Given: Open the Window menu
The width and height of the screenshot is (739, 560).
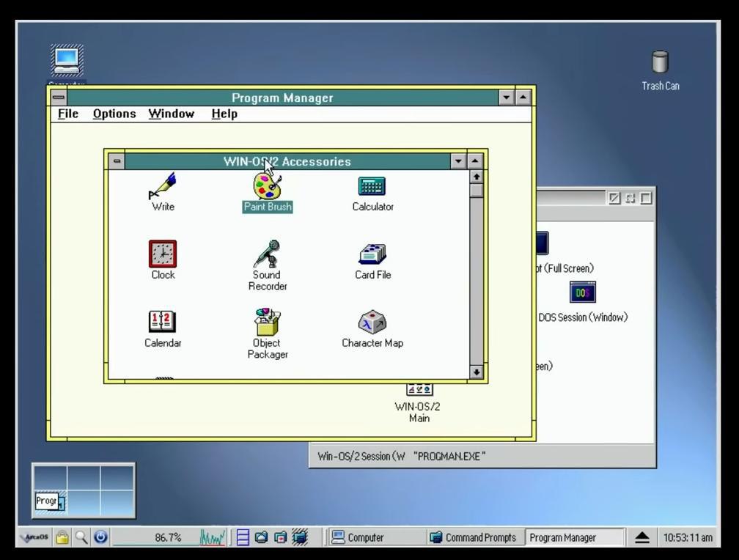Looking at the screenshot, I should click(x=171, y=114).
